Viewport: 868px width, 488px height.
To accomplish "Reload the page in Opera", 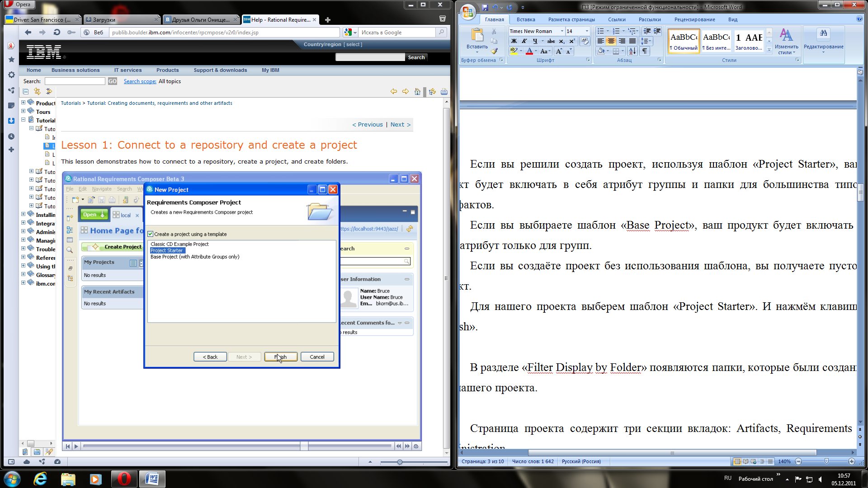I will [57, 33].
